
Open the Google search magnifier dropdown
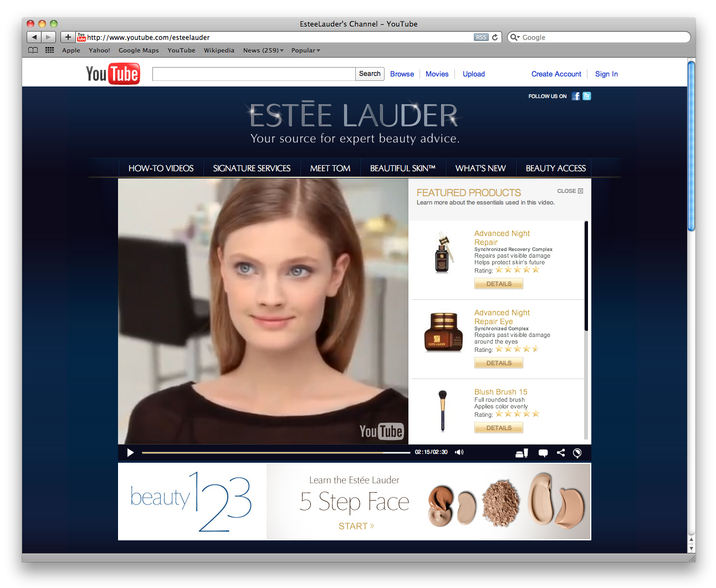tap(515, 37)
